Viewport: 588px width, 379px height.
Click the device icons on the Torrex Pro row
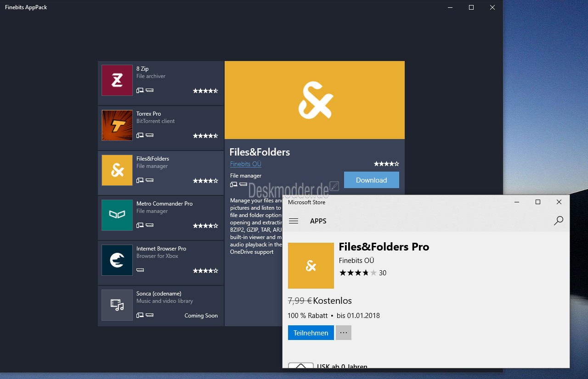click(145, 136)
